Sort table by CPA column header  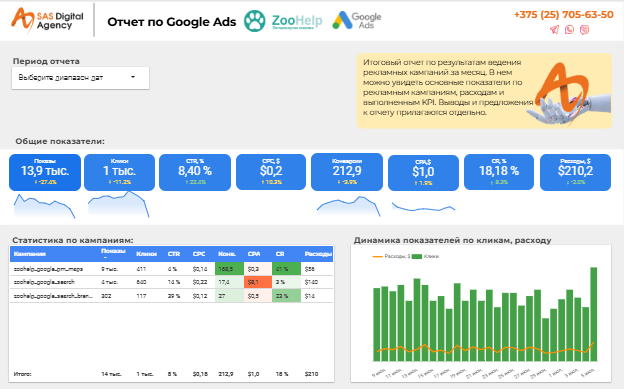pyautogui.click(x=254, y=254)
